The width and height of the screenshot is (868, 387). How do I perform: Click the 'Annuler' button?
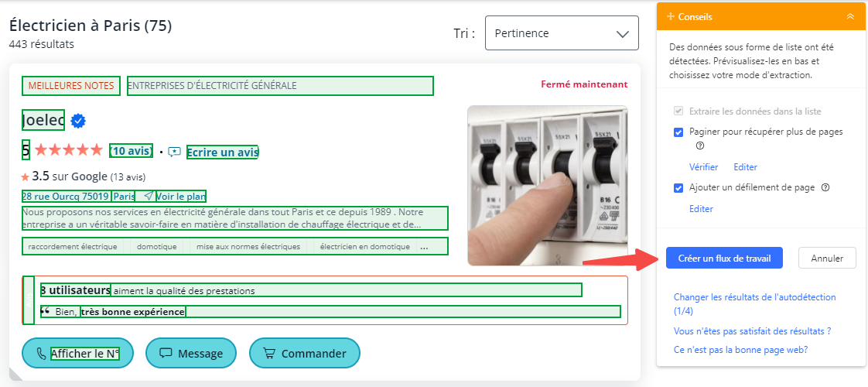(827, 258)
